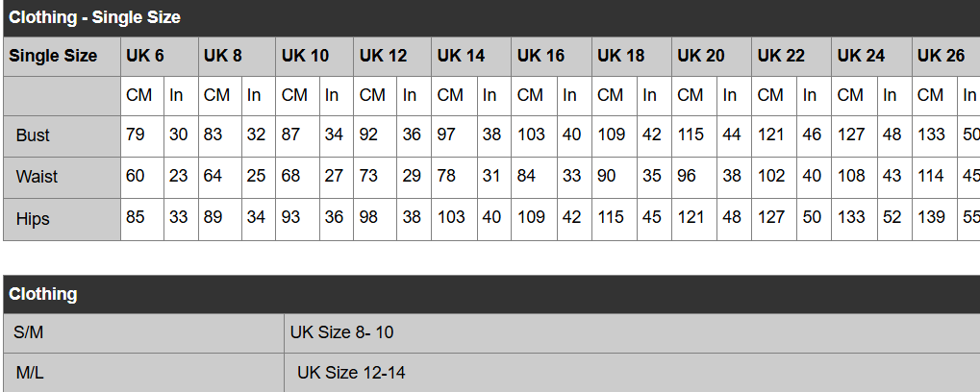Select the UK 6 column header
Image resolution: width=980 pixels, height=392 pixels.
click(x=160, y=56)
